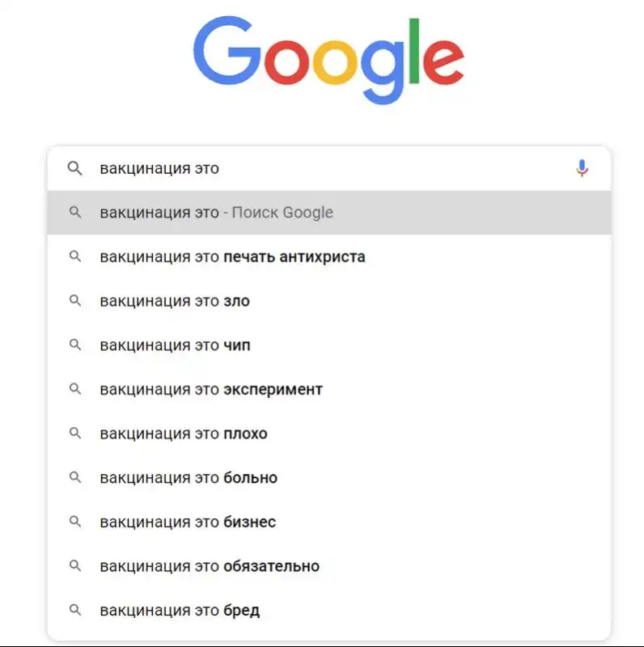Pick the "вакцинация это бизнес" suggestion
This screenshot has height=647, width=644.
pyautogui.click(x=188, y=522)
